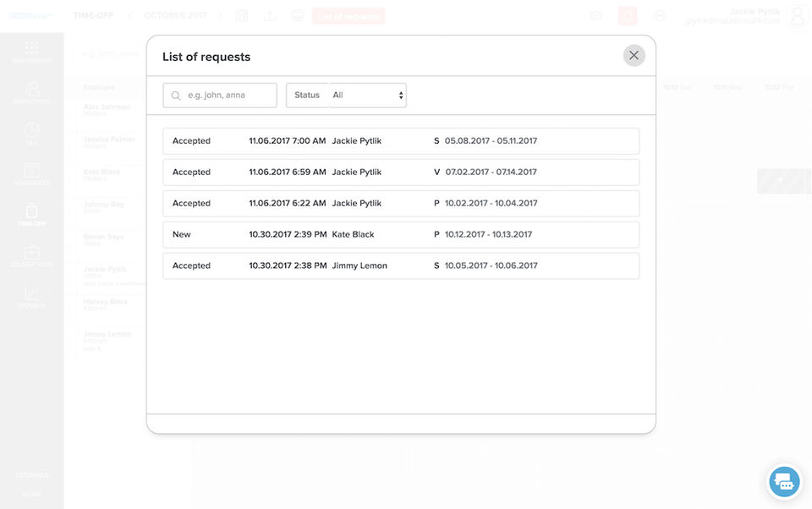Image resolution: width=812 pixels, height=509 pixels.
Task: Open Kate Black's New request row
Action: coord(401,234)
